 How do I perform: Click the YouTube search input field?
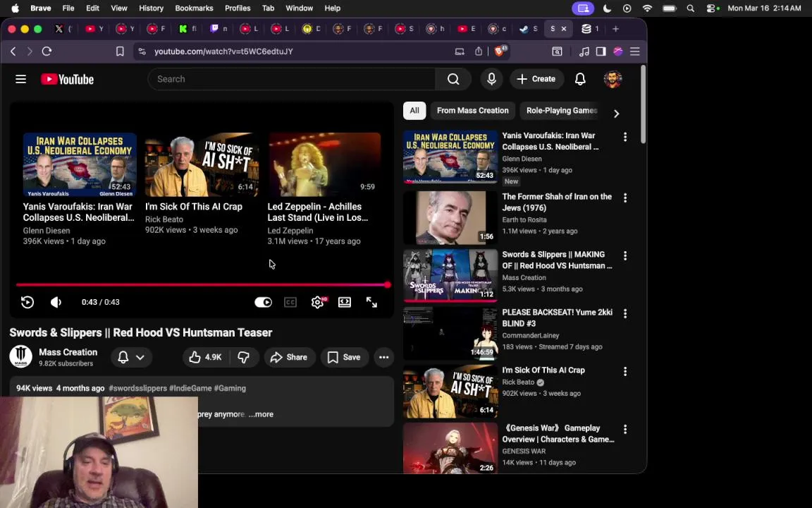[292, 79]
